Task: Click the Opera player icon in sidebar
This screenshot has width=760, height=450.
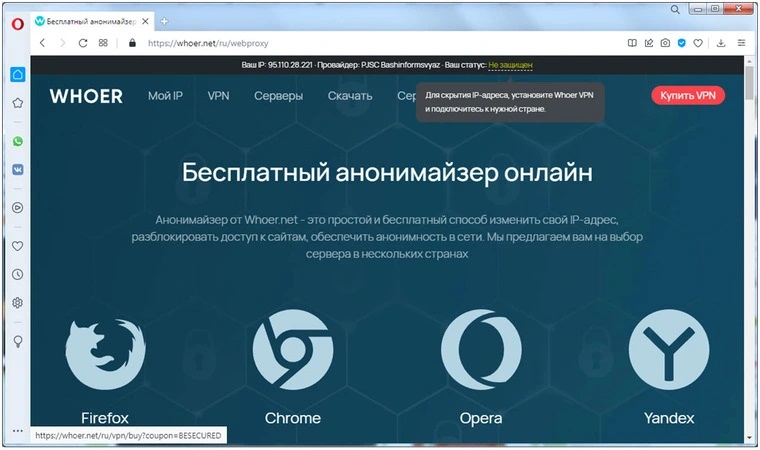Action: coord(17,208)
